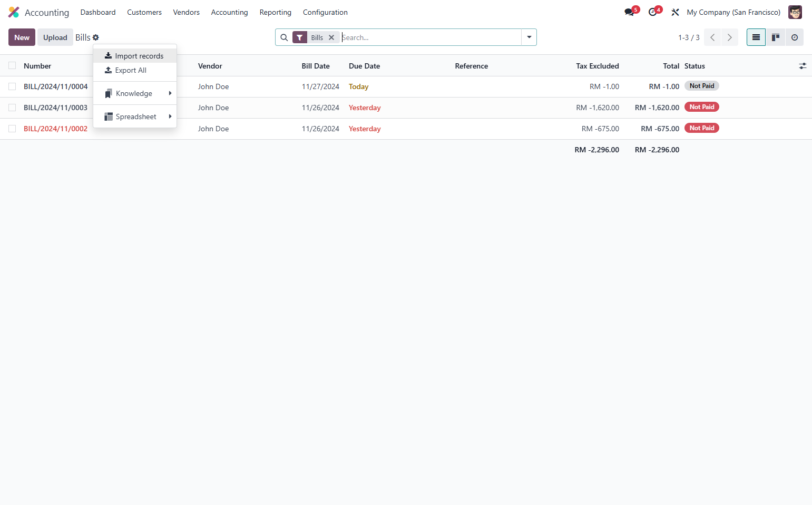Sort by the Vendor column header
Viewport: 812px width, 505px height.
click(210, 66)
